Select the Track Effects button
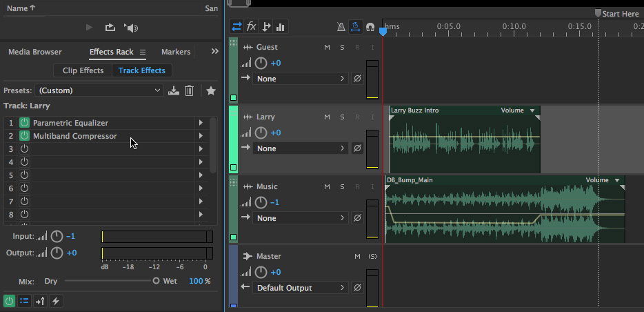Viewport: 644px width, 312px height. (142, 70)
